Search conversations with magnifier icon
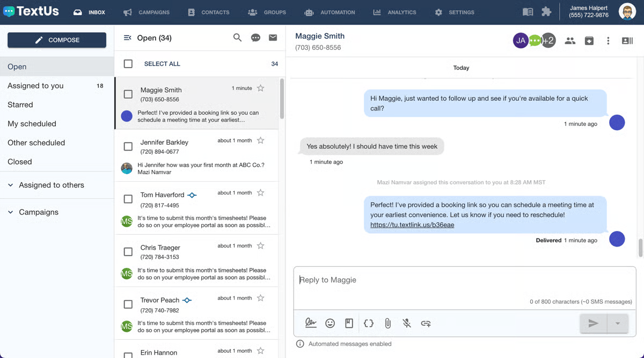Screen dimensions: 644x358 click(237, 38)
